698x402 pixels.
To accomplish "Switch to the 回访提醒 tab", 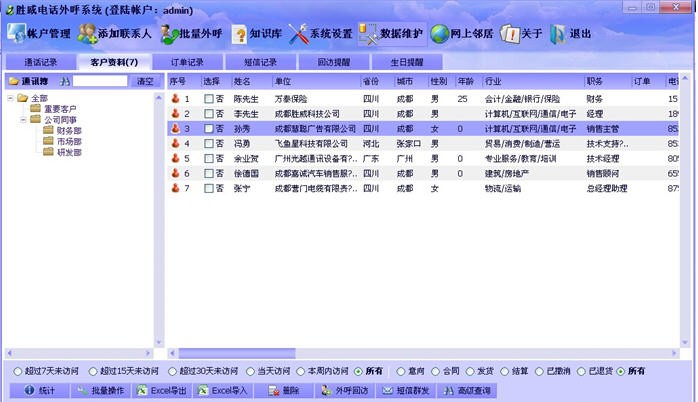I will [334, 62].
